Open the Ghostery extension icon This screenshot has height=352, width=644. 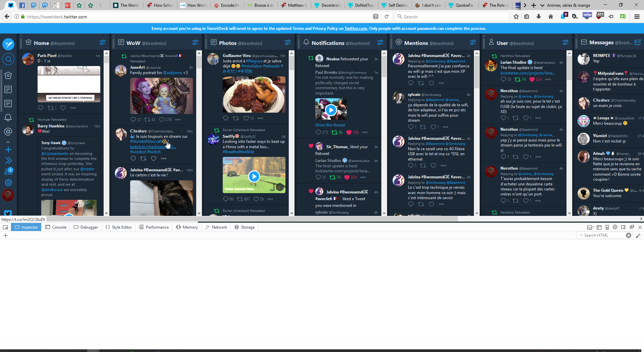point(563,16)
